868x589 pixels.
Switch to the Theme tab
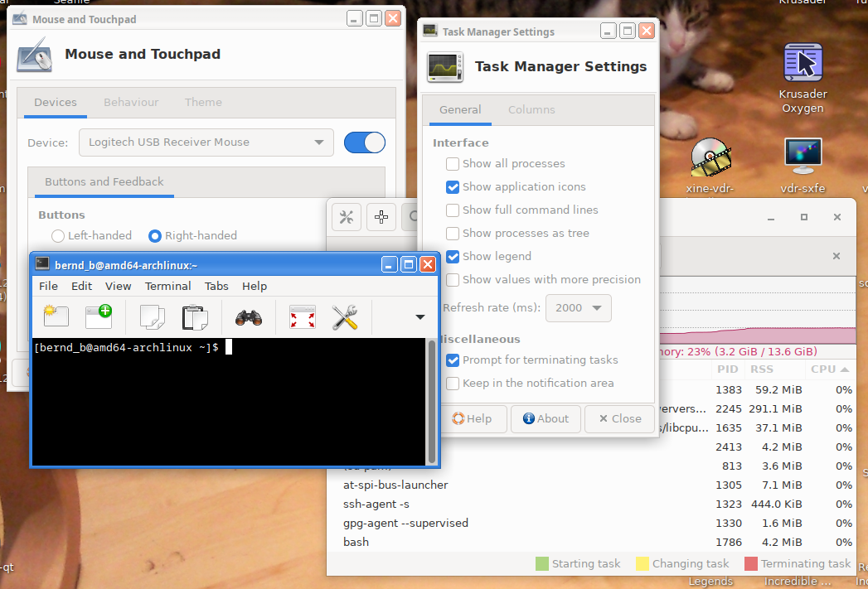click(x=203, y=103)
